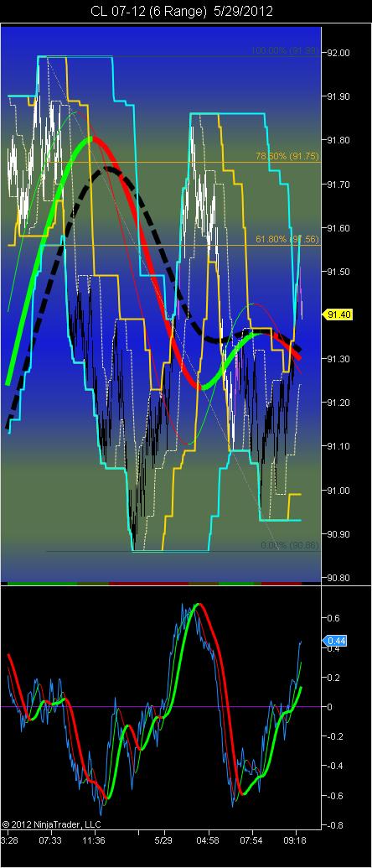Select the blue 0.44 indicator value marker

336,641
